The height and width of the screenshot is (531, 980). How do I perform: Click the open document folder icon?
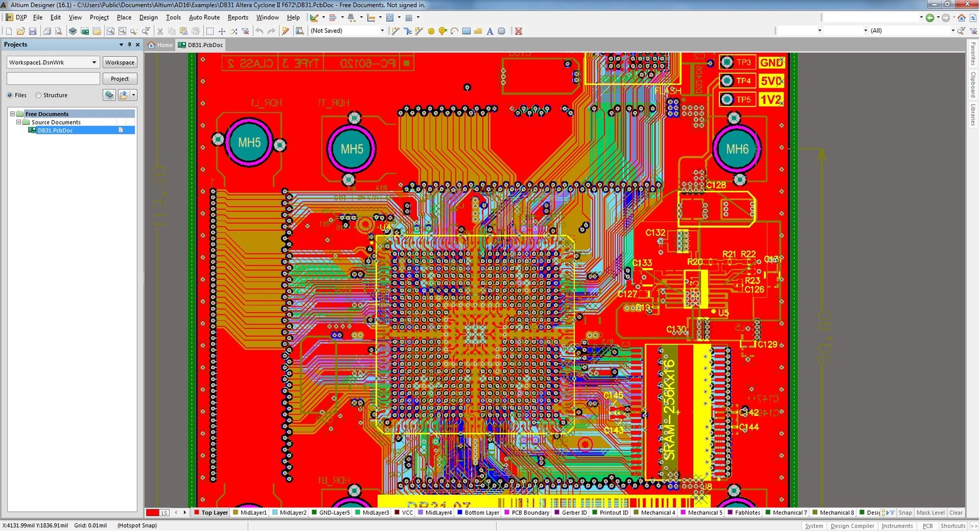click(x=21, y=31)
